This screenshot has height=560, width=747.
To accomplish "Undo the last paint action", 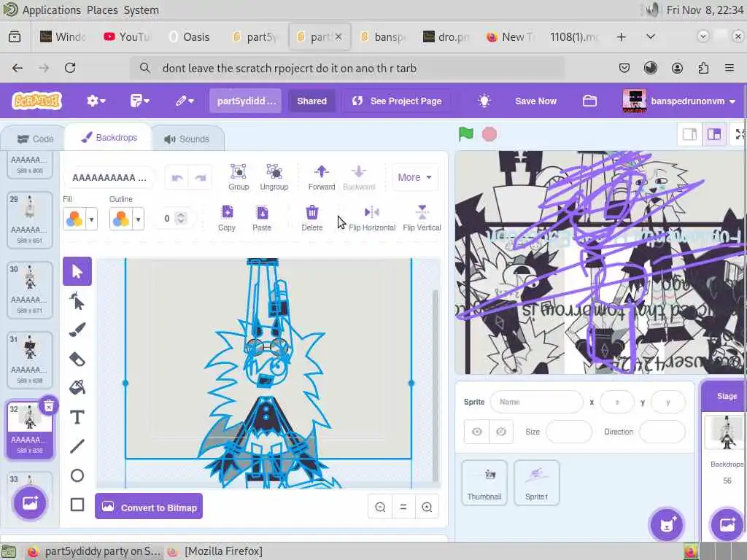I will [177, 178].
